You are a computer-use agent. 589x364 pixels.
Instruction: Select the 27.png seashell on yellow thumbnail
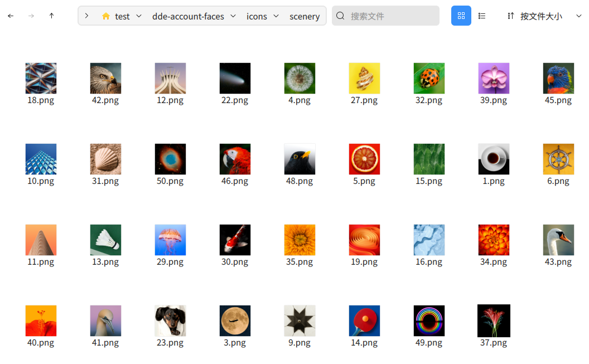(364, 78)
